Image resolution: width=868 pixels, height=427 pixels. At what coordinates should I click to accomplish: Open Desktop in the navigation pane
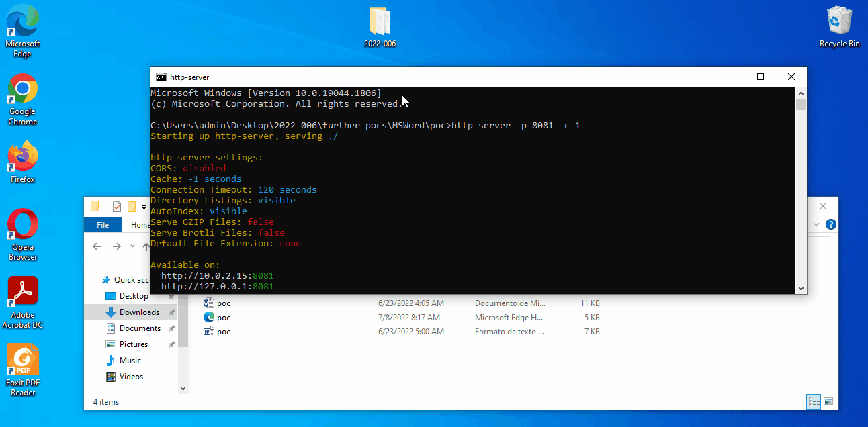(134, 296)
